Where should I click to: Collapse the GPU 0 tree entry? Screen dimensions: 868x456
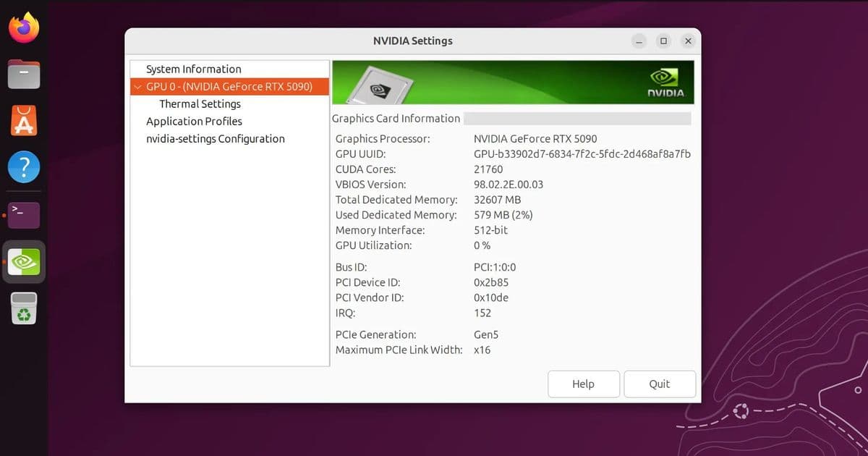point(137,86)
